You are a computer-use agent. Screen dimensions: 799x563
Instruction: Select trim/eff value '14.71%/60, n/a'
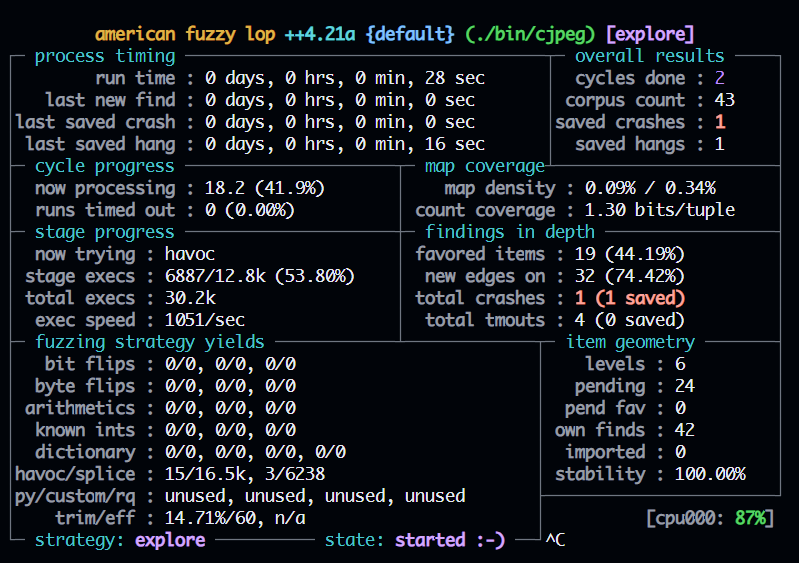(x=235, y=518)
